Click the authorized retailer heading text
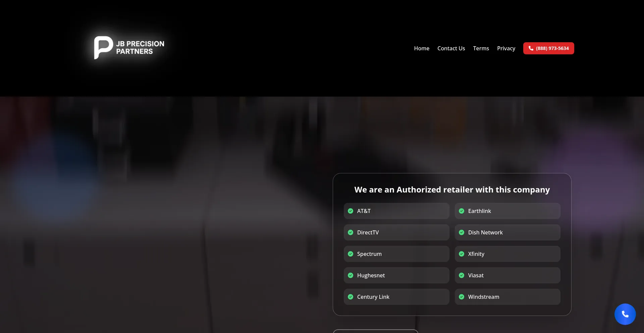Image resolution: width=644 pixels, height=333 pixels. click(x=452, y=190)
